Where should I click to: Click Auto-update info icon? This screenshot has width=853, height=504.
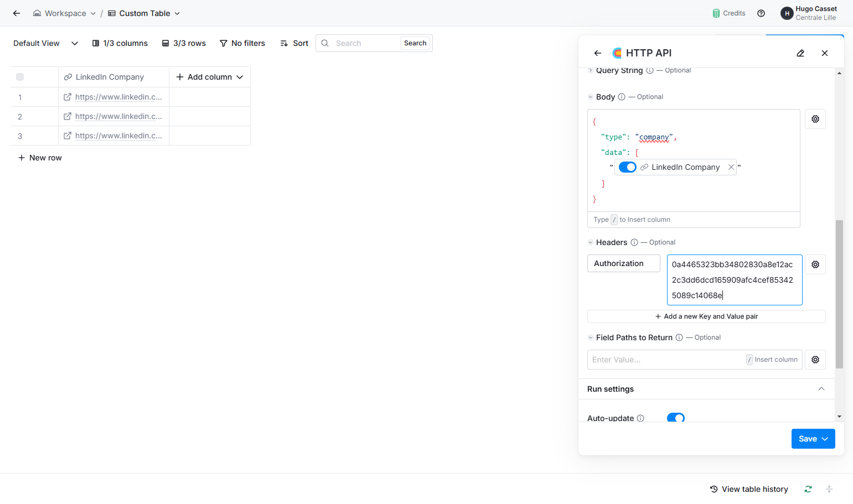coord(640,418)
